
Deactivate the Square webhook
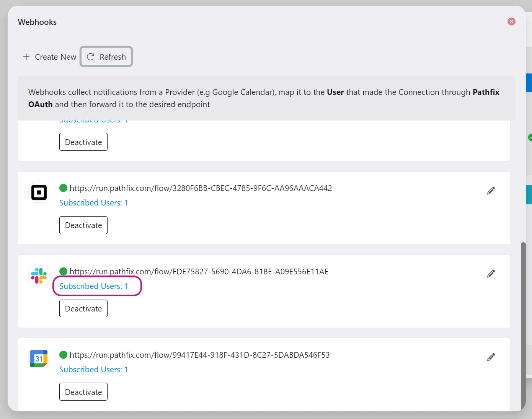83,225
